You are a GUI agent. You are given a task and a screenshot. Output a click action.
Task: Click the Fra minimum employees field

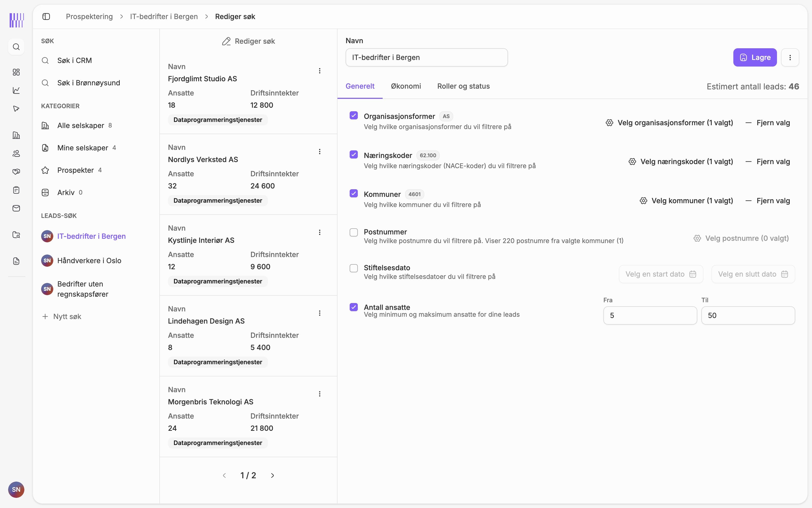pos(650,315)
